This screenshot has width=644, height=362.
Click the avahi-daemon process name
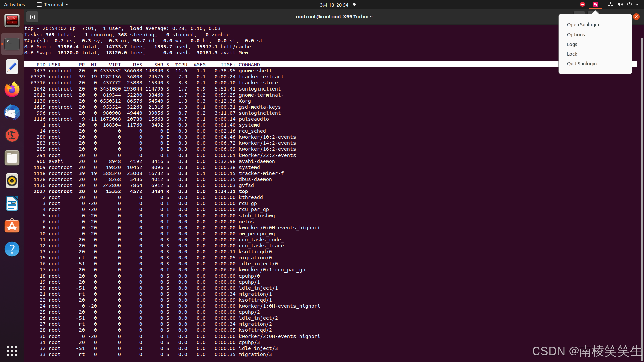pyautogui.click(x=257, y=161)
